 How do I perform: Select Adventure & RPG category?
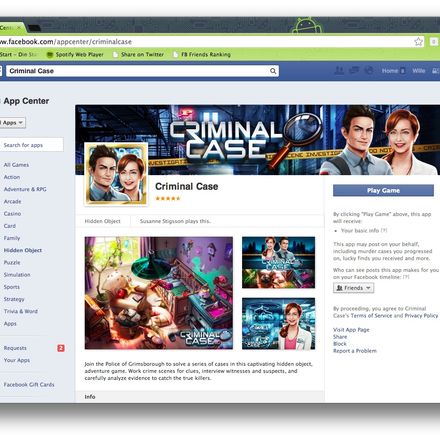pos(25,189)
